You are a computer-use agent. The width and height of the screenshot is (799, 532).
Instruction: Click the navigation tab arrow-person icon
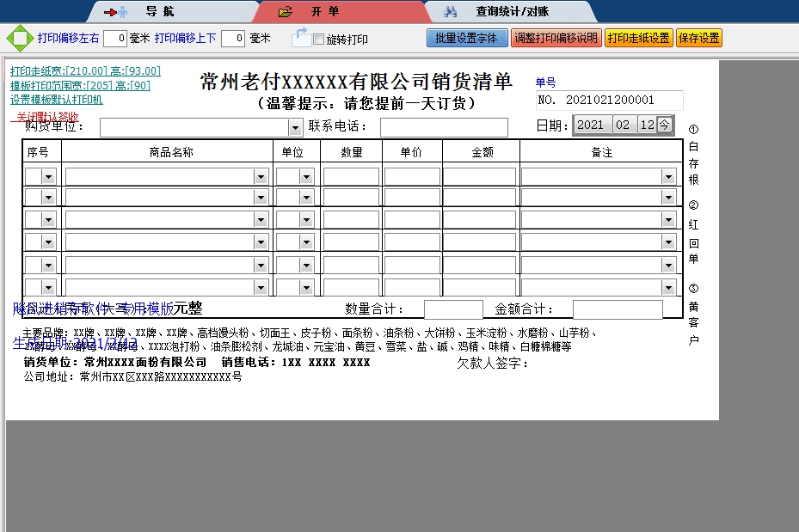(116, 12)
